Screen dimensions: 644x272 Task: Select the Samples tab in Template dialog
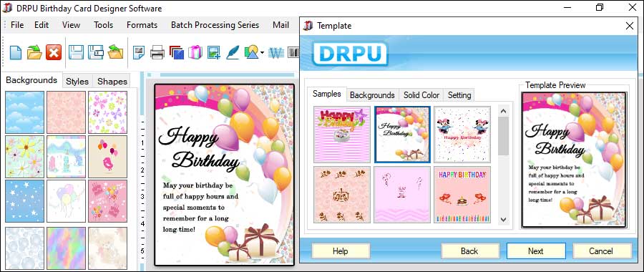click(x=327, y=94)
